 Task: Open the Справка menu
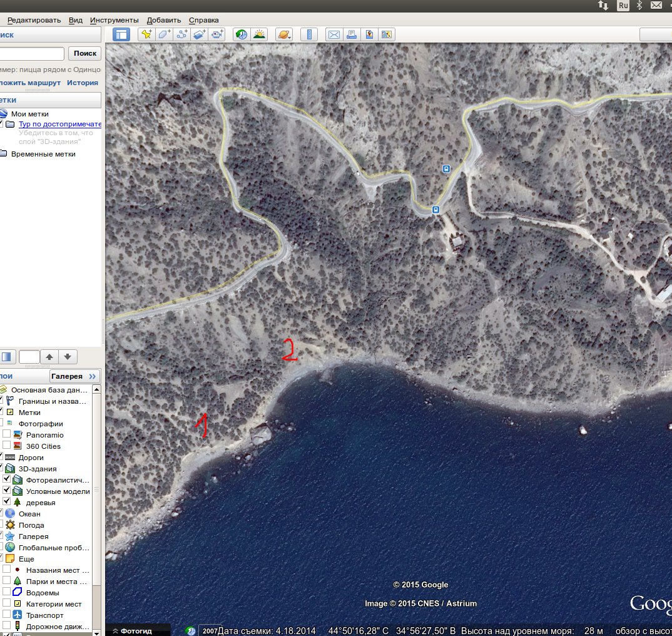click(203, 20)
